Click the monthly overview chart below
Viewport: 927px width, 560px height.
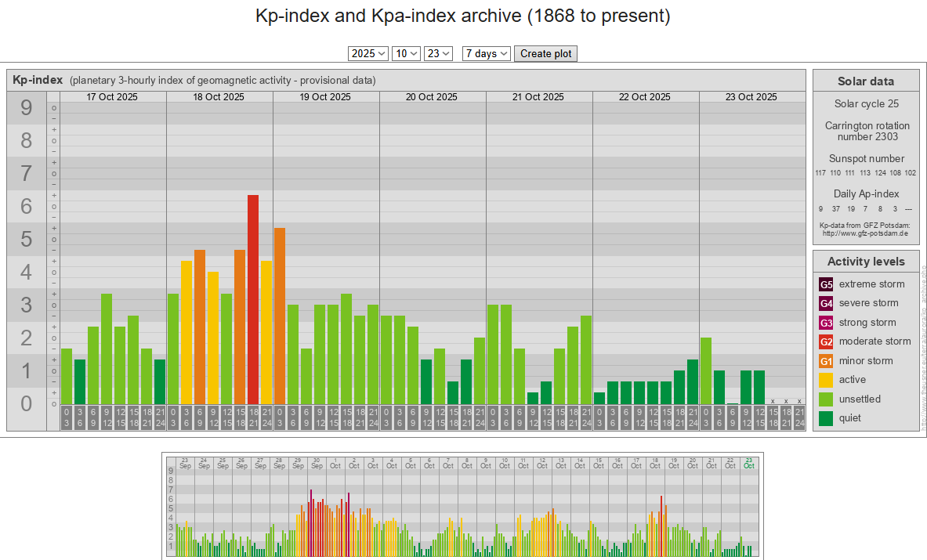[x=462, y=505]
